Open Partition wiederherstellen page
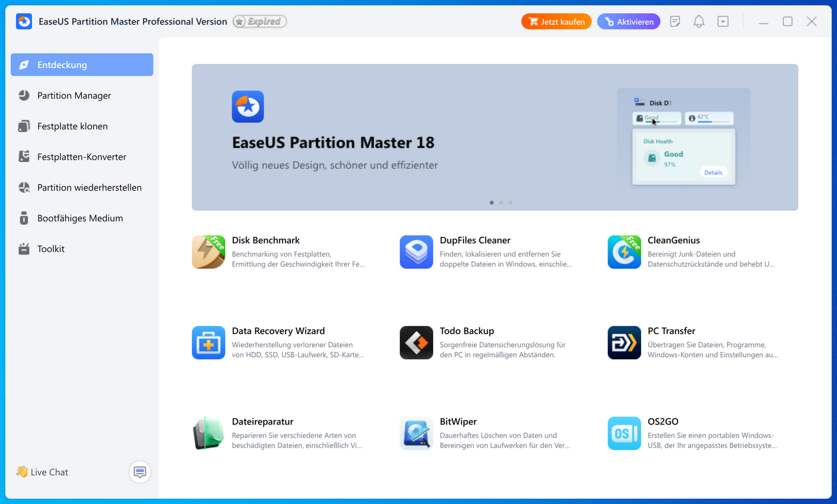 click(82, 188)
